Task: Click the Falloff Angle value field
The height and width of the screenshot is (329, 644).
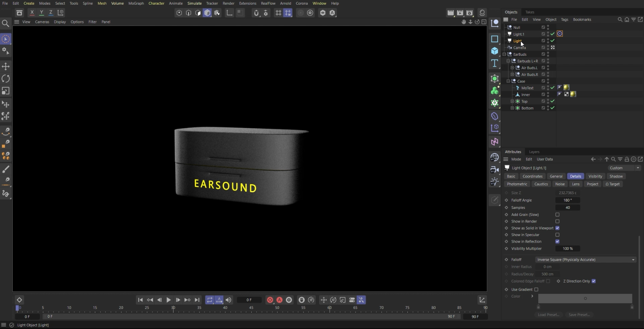Action: (x=568, y=200)
